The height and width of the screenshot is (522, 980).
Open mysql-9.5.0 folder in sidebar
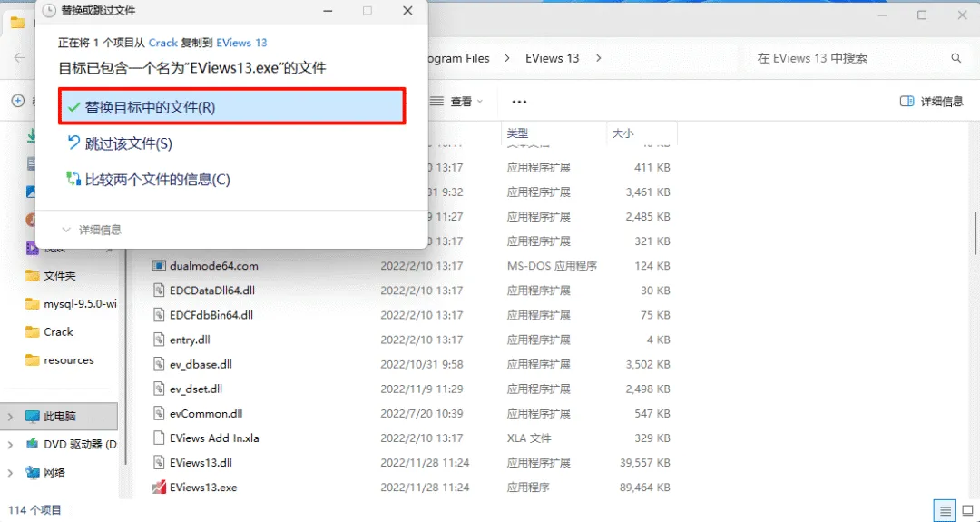tap(70, 304)
